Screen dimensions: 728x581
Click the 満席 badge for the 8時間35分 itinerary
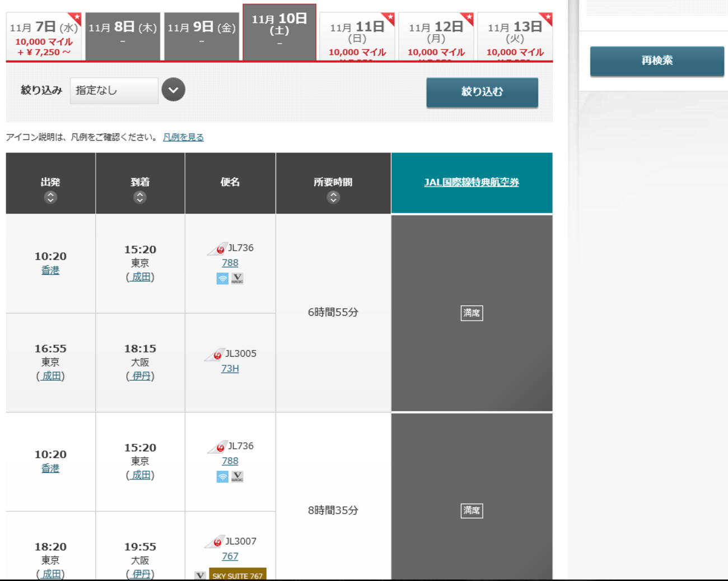[472, 511]
